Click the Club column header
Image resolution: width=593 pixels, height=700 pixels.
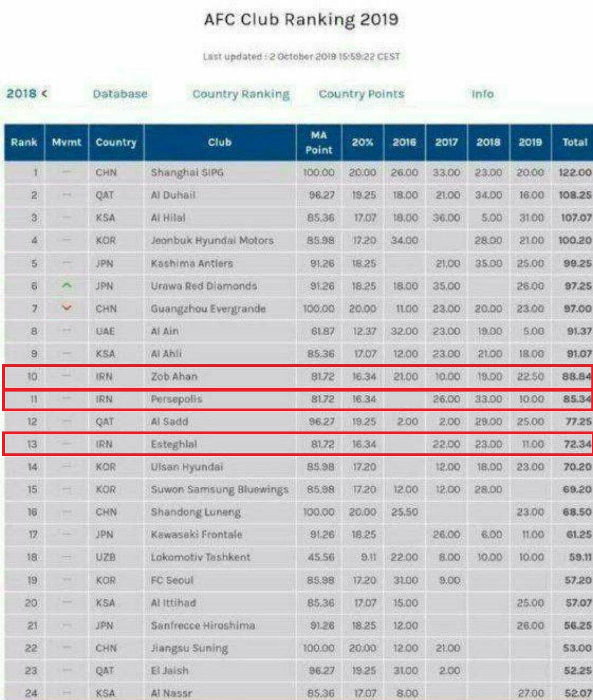pos(219,142)
